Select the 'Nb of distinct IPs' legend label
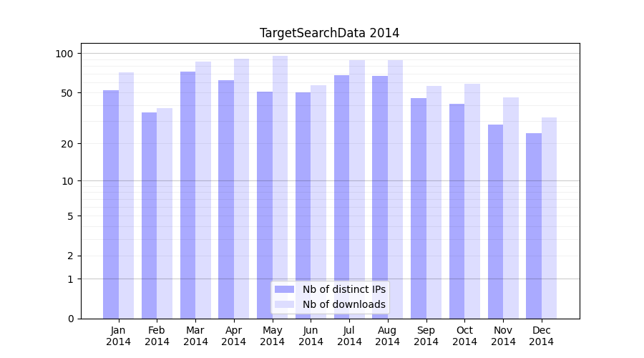 [343, 289]
